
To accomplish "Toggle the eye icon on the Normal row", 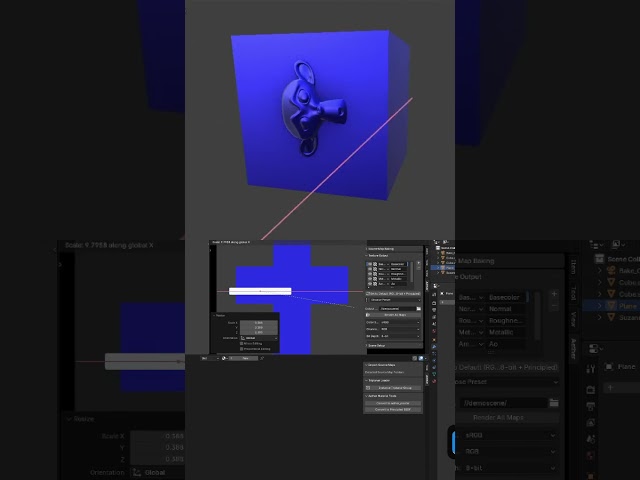I will (370, 269).
